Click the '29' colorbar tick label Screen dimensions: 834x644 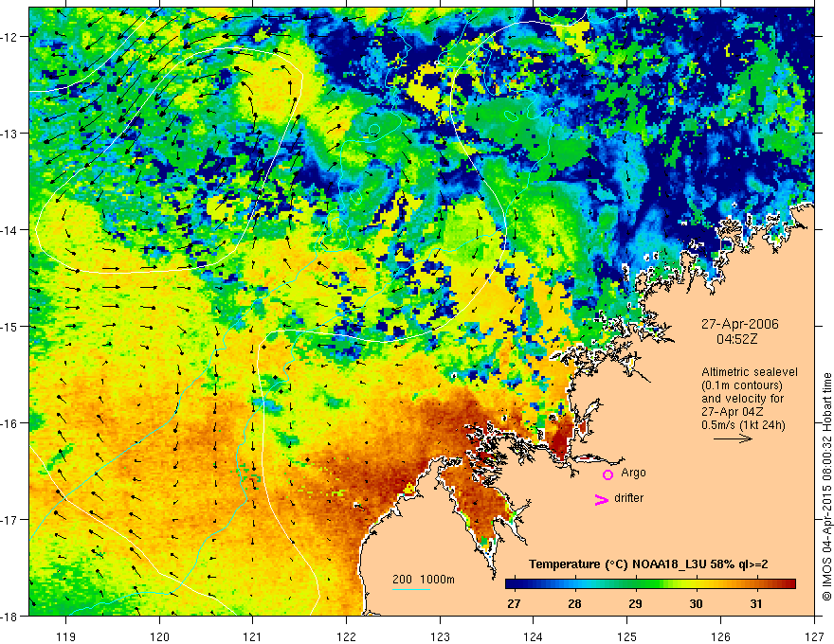(x=635, y=603)
